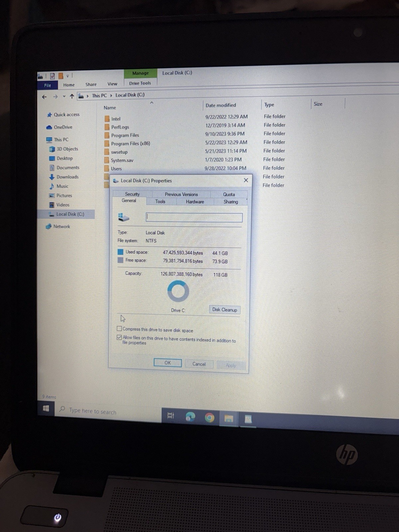
Task: Click the Network icon in sidebar
Action: pos(49,226)
